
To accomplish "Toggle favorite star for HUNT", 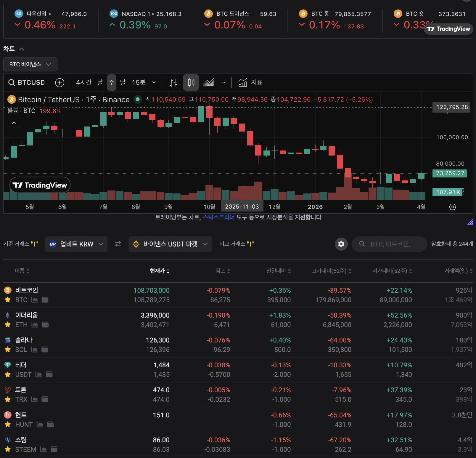I will 8,425.
